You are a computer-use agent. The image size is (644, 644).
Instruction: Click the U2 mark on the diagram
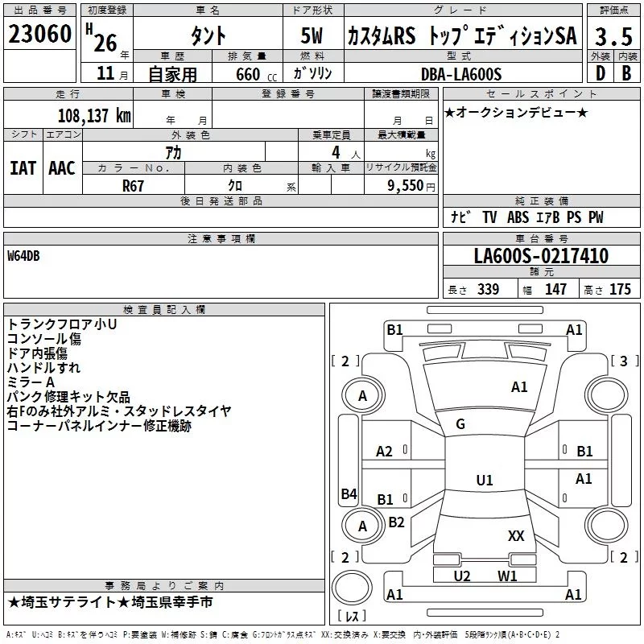point(461,576)
